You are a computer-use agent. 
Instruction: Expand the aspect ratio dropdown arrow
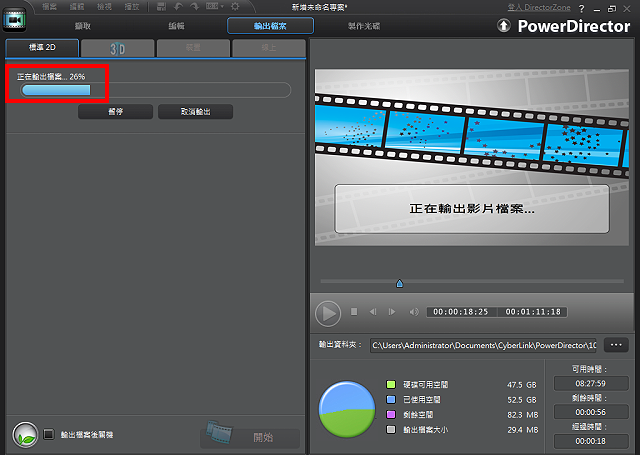point(222,7)
